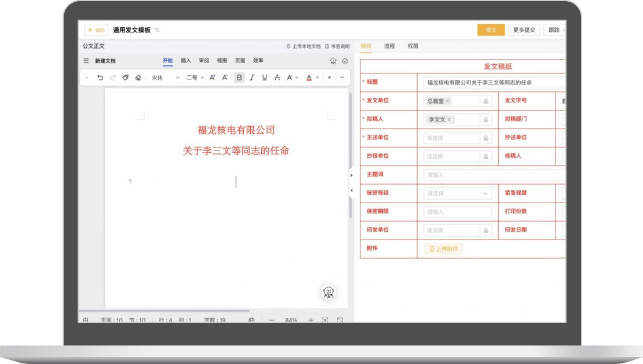Image resolution: width=643 pixels, height=364 pixels.
Task: Click the 主题词 input field
Action: pyautogui.click(x=492, y=175)
